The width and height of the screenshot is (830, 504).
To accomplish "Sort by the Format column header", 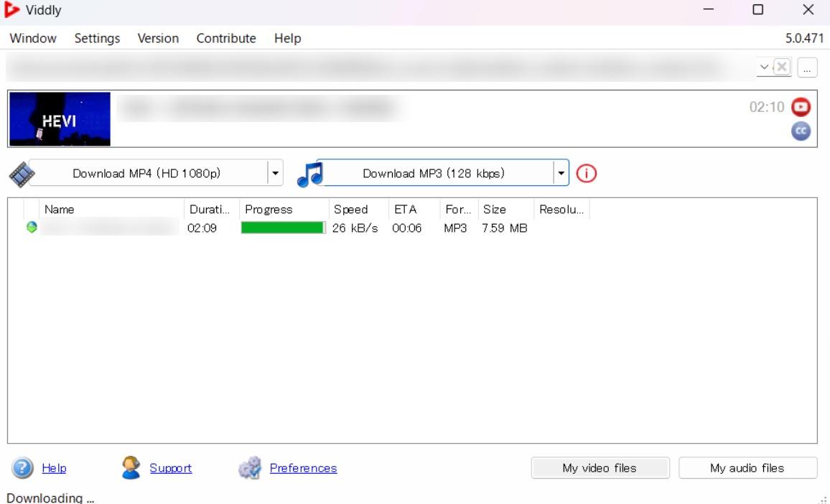I will tap(459, 210).
